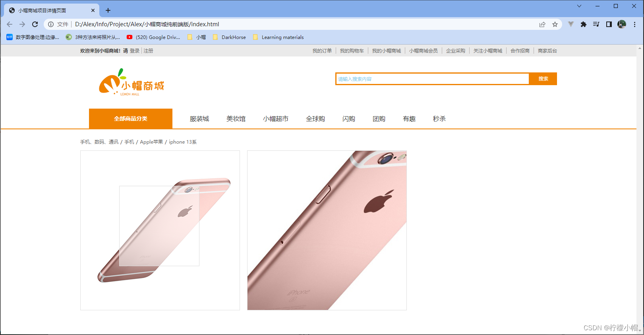Select 有趣 in the navigation
The height and width of the screenshot is (335, 644).
pos(409,119)
